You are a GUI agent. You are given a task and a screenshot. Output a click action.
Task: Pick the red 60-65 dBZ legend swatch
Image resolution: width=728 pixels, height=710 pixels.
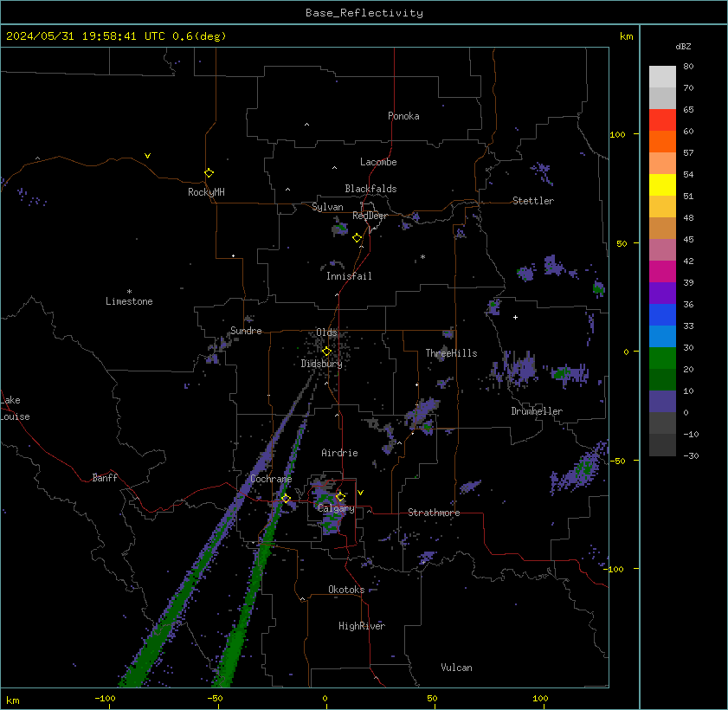point(662,119)
